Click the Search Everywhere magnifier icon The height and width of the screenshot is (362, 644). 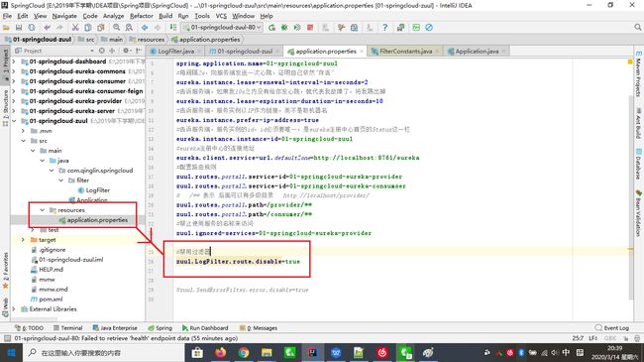[637, 27]
